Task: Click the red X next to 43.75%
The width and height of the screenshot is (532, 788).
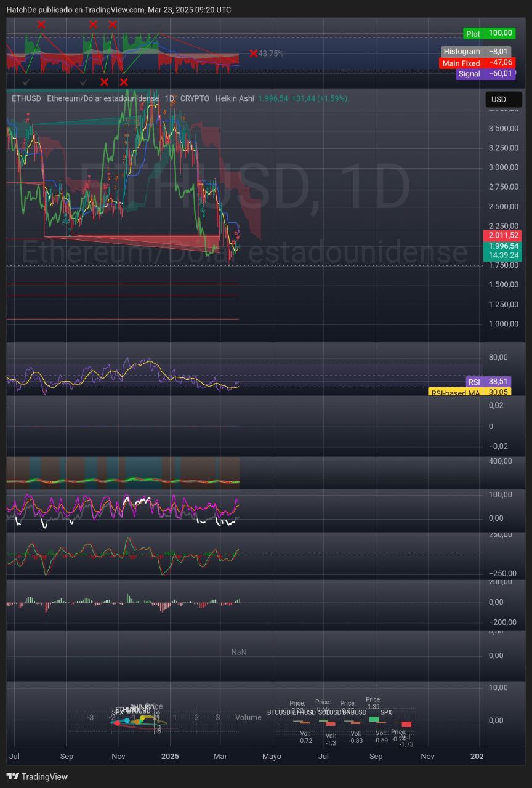Action: [x=254, y=54]
